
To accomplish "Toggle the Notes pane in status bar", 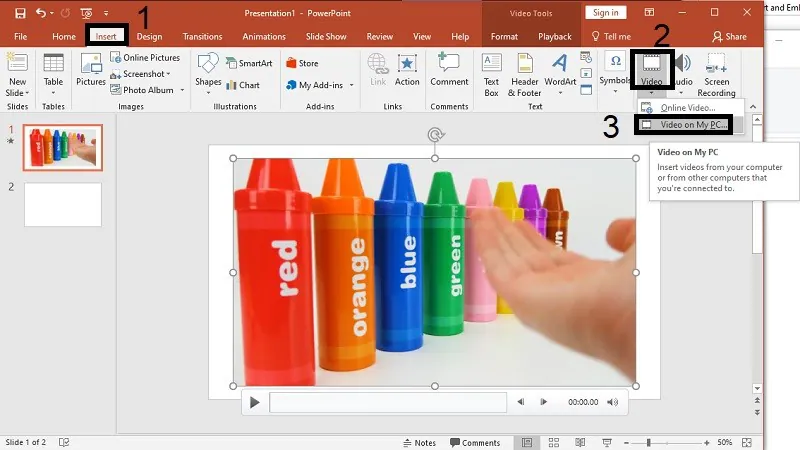I will [420, 442].
